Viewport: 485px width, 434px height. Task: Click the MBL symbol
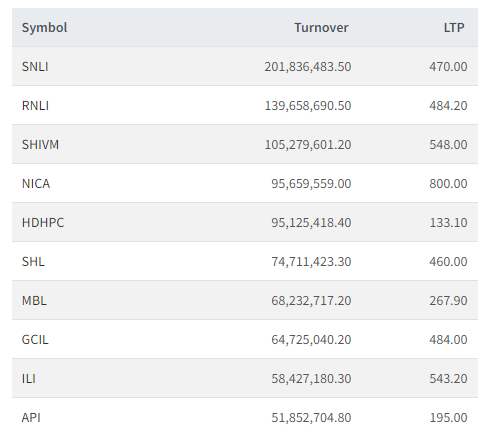point(34,301)
